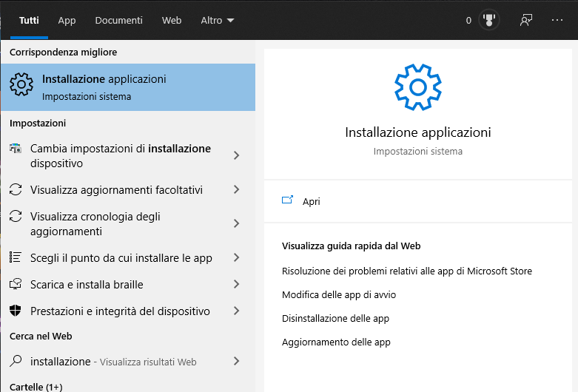The image size is (578, 392).
Task: Click the large blue gear icon in preview
Action: tap(418, 87)
